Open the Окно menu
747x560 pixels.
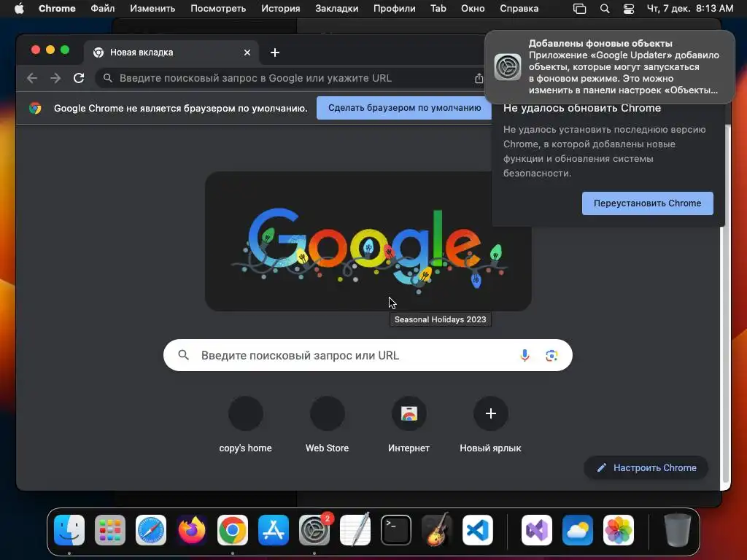(473, 9)
